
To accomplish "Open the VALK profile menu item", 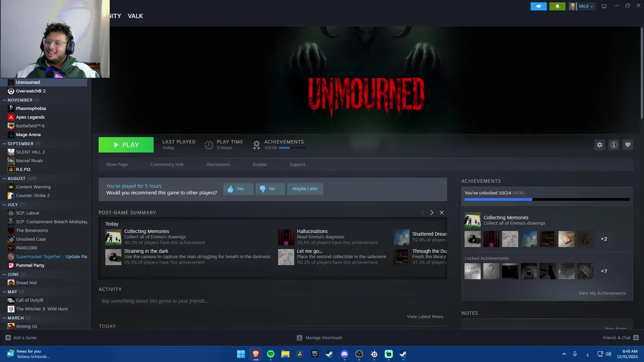I will pyautogui.click(x=135, y=16).
